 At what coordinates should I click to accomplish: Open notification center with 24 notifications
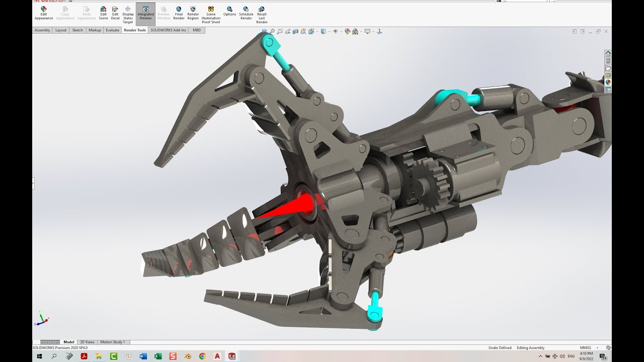tap(603, 356)
